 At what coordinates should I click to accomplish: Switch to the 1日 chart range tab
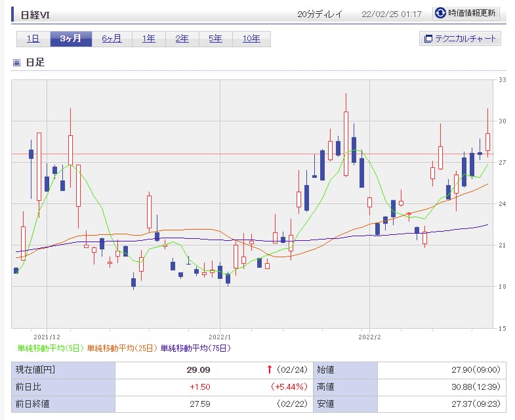[33, 39]
